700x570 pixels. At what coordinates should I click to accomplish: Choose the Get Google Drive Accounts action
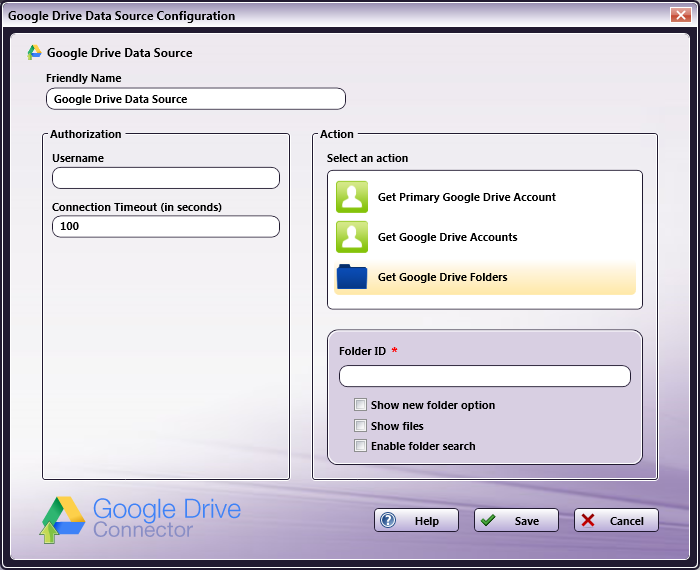(x=485, y=237)
